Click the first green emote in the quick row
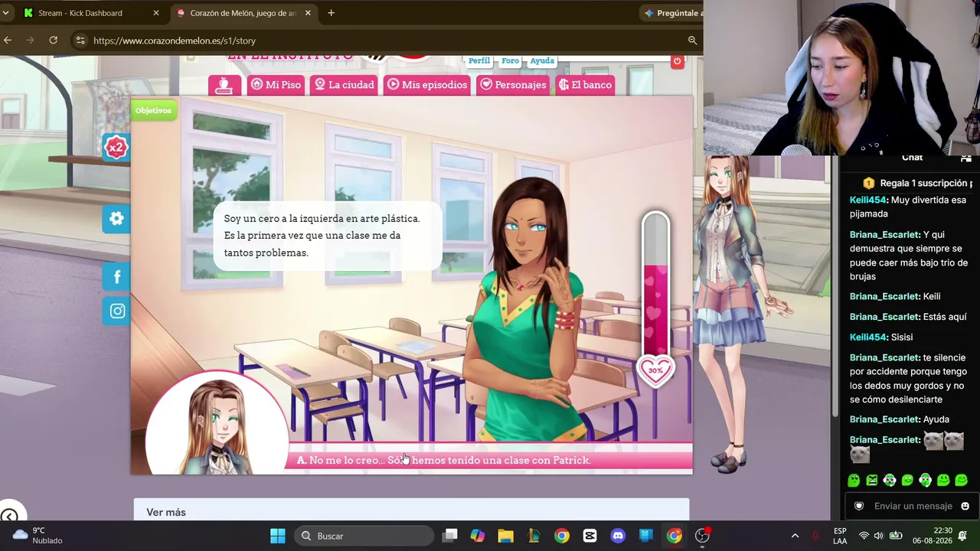The image size is (980, 551). click(x=854, y=481)
